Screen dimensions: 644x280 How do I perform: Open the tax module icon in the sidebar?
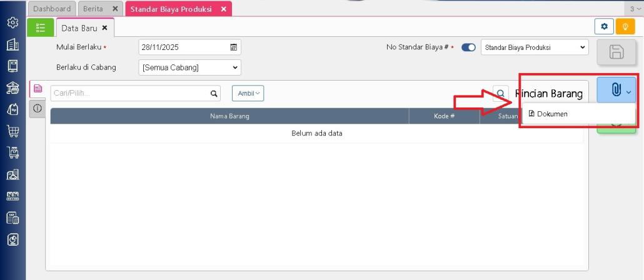point(13,217)
